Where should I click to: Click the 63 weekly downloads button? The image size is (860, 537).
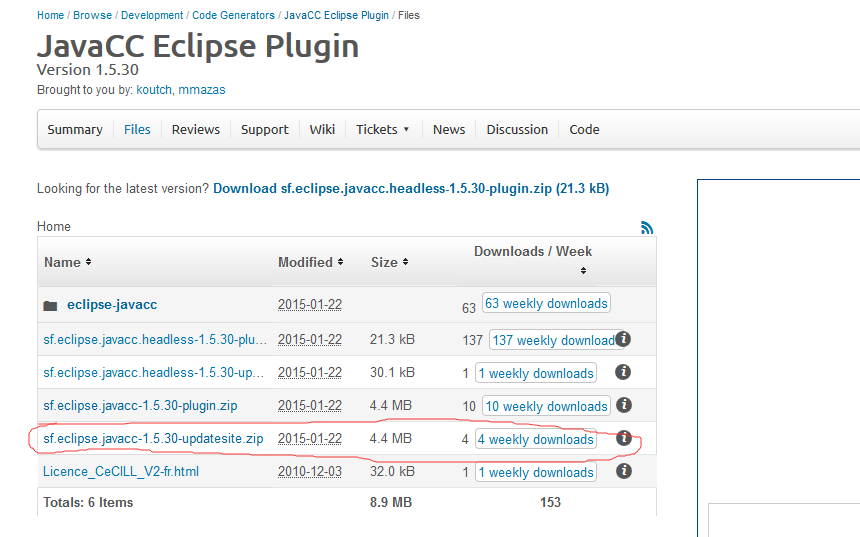(546, 303)
